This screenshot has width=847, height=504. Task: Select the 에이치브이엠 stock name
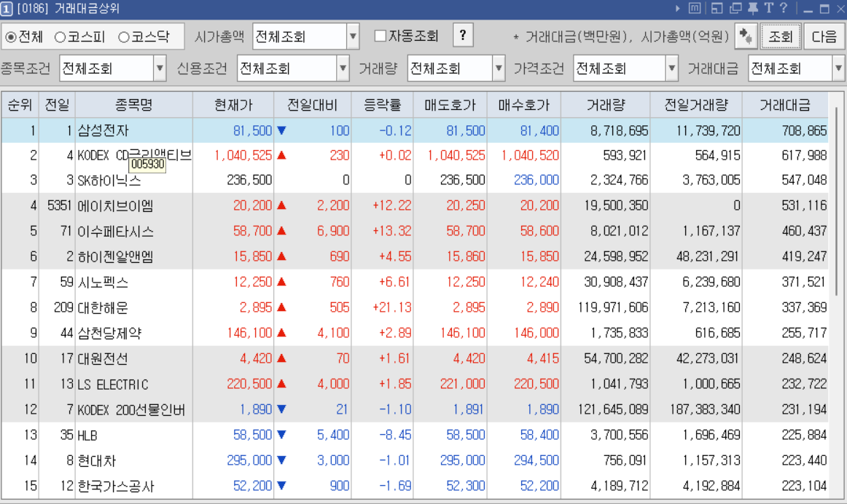pos(116,205)
